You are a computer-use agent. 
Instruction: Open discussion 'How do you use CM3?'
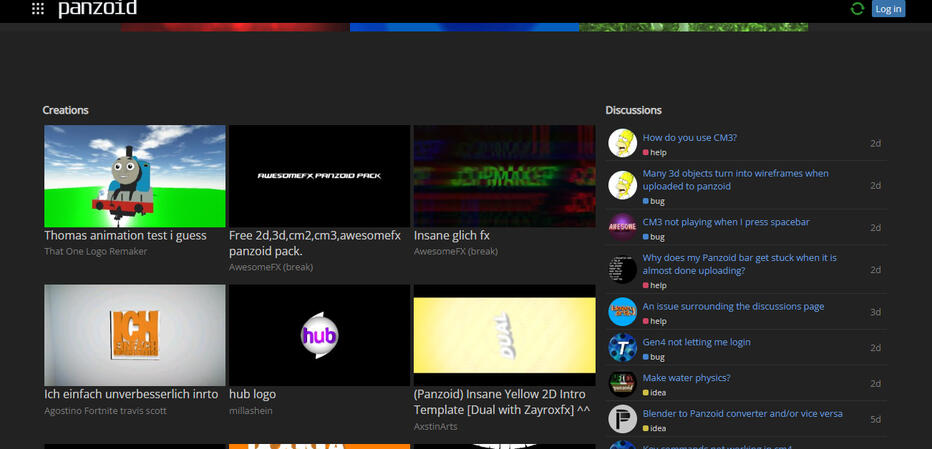point(689,138)
